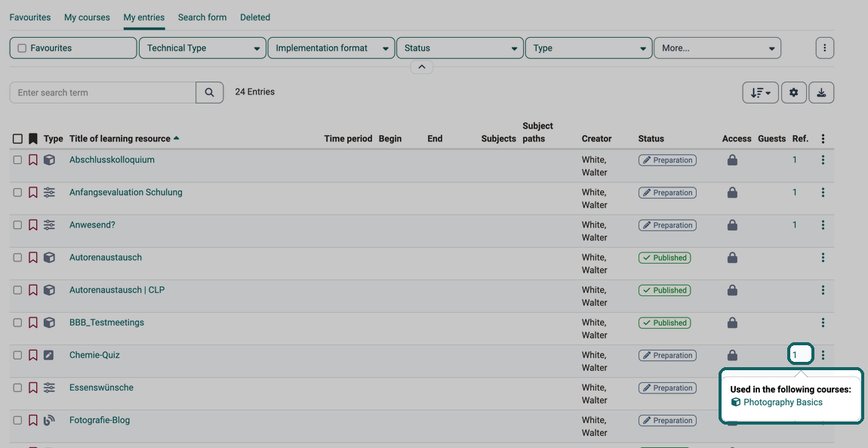
Task: Click the Status column header
Action: pyautogui.click(x=651, y=138)
